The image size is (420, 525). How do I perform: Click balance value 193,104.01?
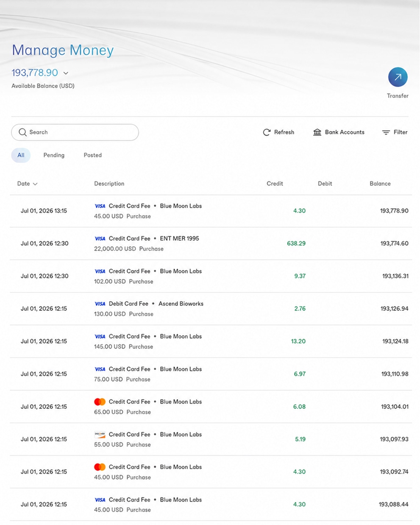click(x=395, y=407)
